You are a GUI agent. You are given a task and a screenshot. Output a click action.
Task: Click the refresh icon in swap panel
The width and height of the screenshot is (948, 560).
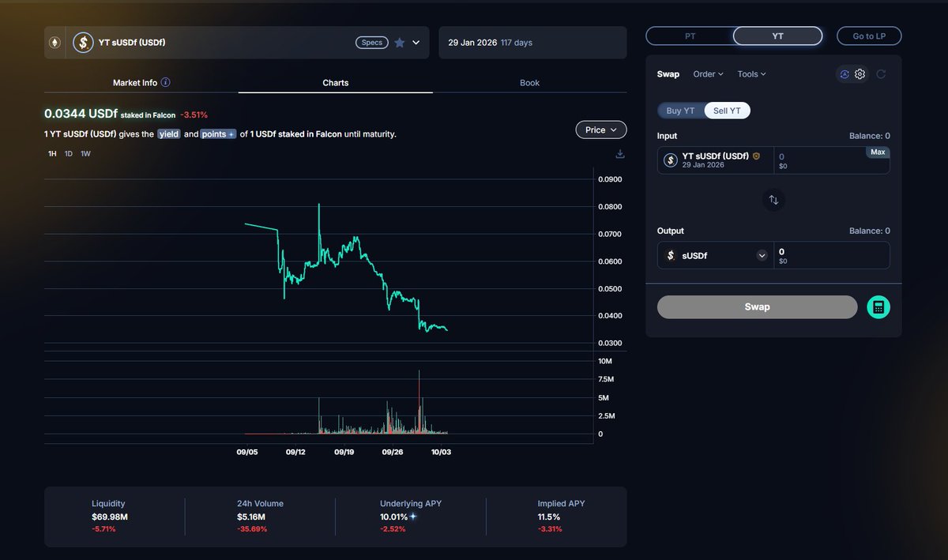click(881, 74)
